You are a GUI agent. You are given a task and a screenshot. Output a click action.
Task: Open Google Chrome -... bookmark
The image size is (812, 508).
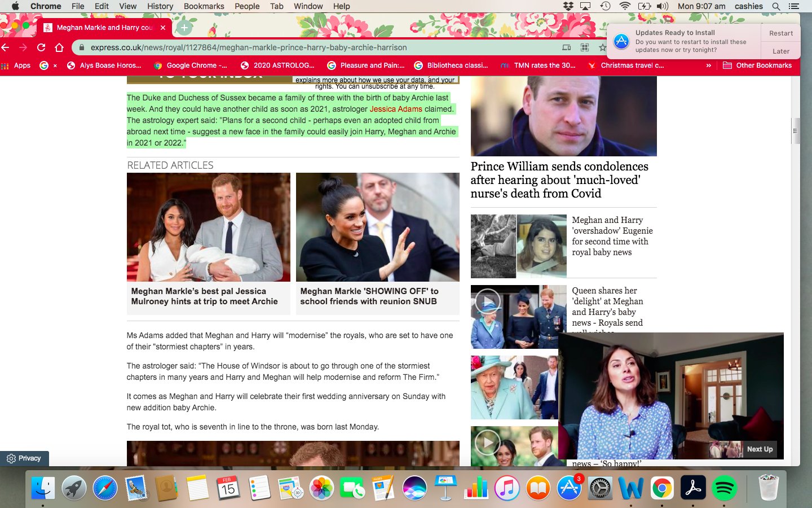[x=191, y=65]
